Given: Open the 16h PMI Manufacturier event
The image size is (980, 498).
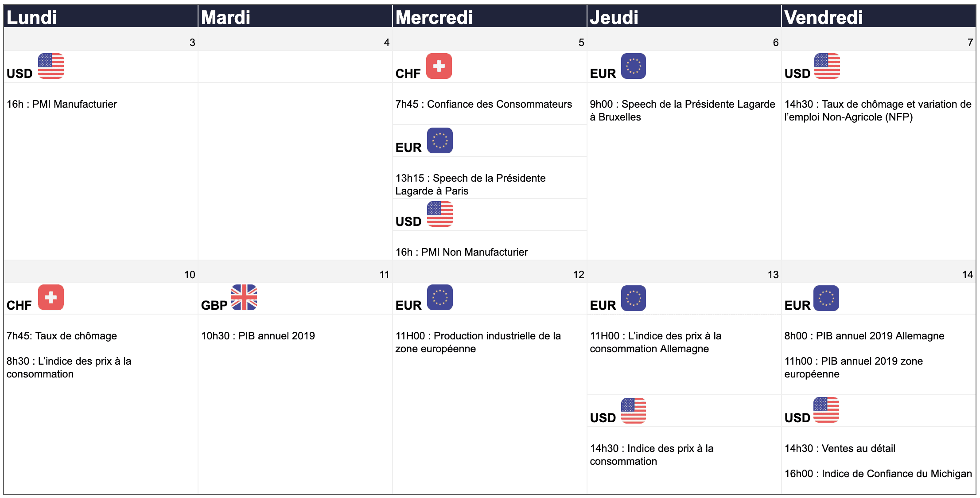Looking at the screenshot, I should (62, 104).
